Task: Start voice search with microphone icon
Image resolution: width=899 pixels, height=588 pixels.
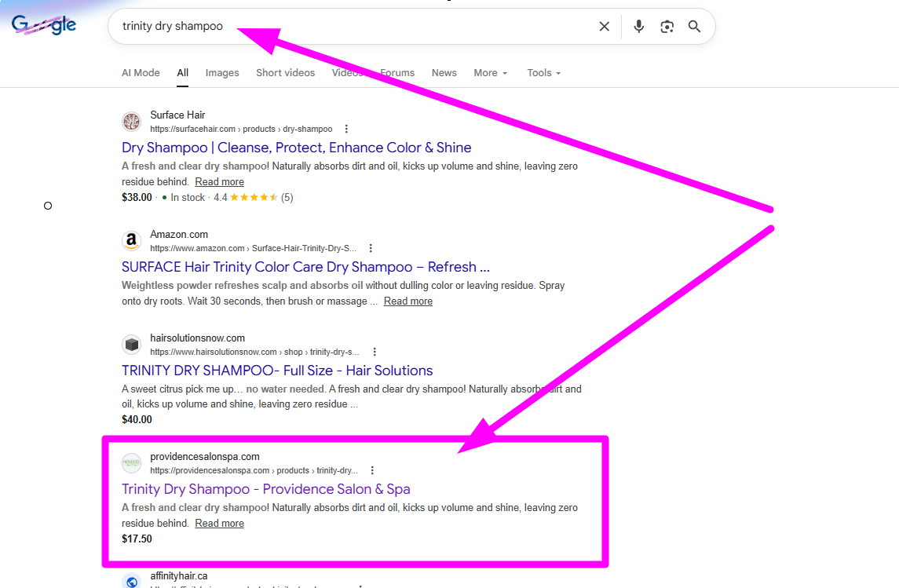Action: [639, 27]
